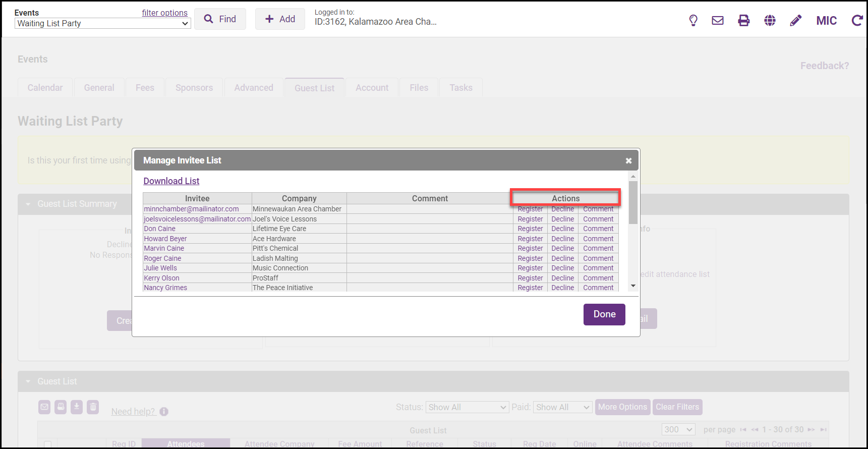Open the envelope mail icon in top toolbar
This screenshot has width=868, height=449.
coord(717,20)
